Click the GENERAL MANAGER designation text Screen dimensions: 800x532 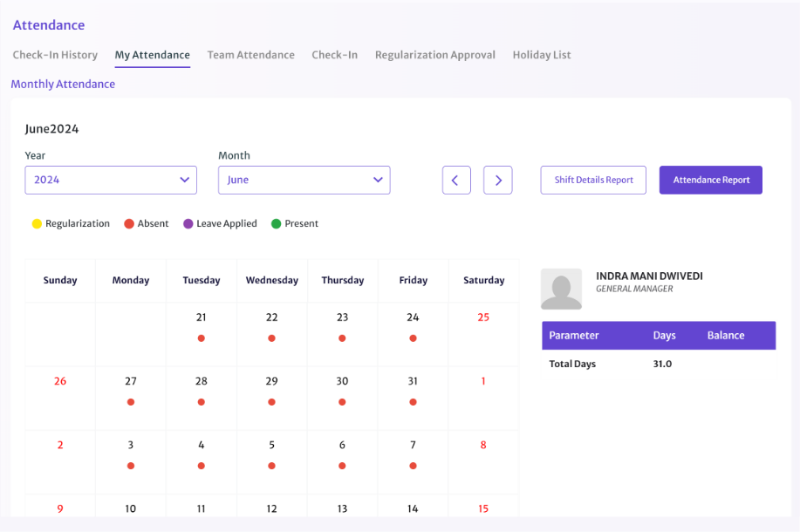tap(634, 289)
